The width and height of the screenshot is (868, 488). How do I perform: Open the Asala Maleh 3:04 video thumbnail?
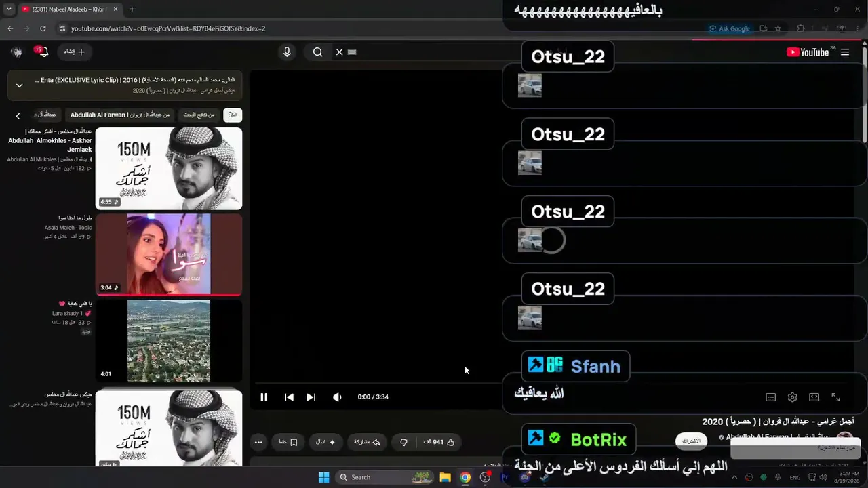coord(169,254)
